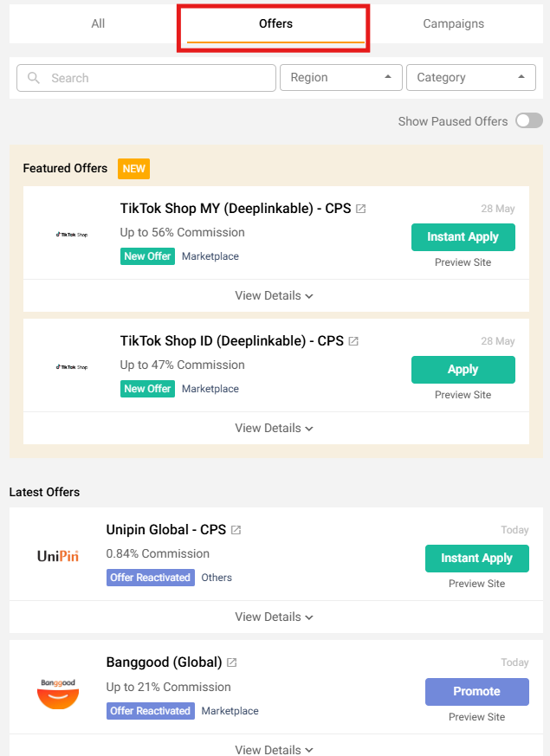Open the Category dropdown
The height and width of the screenshot is (756, 550).
pos(471,78)
